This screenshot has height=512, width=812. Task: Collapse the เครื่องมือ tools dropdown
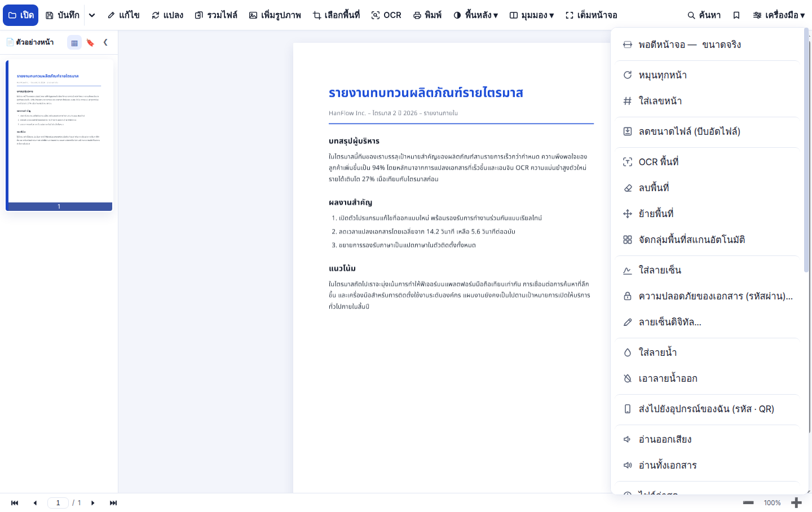779,15
